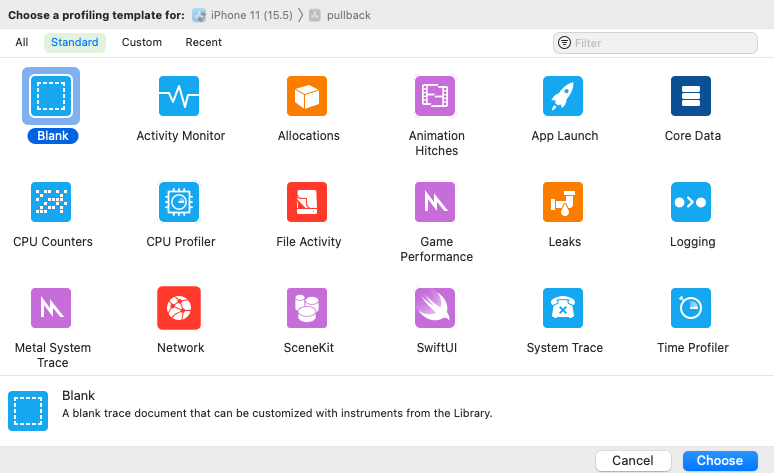Click the Cancel button
This screenshot has width=774, height=473.
click(x=633, y=461)
